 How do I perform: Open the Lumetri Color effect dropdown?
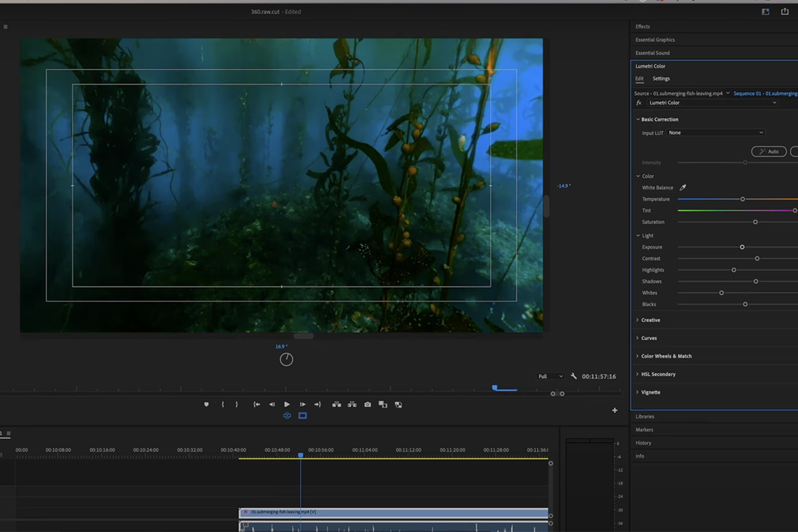(712, 103)
